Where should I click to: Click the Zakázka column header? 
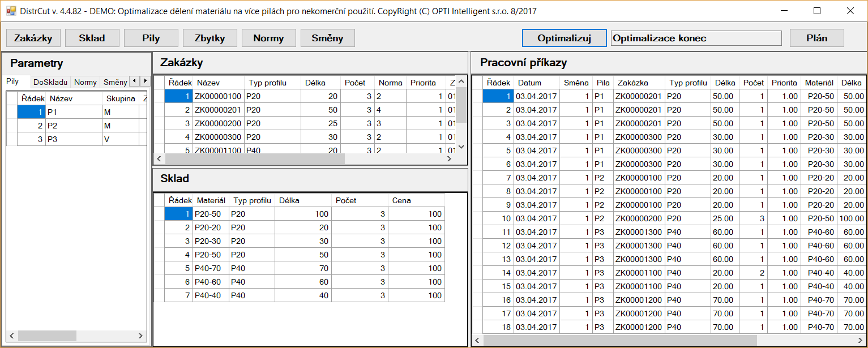pos(639,83)
